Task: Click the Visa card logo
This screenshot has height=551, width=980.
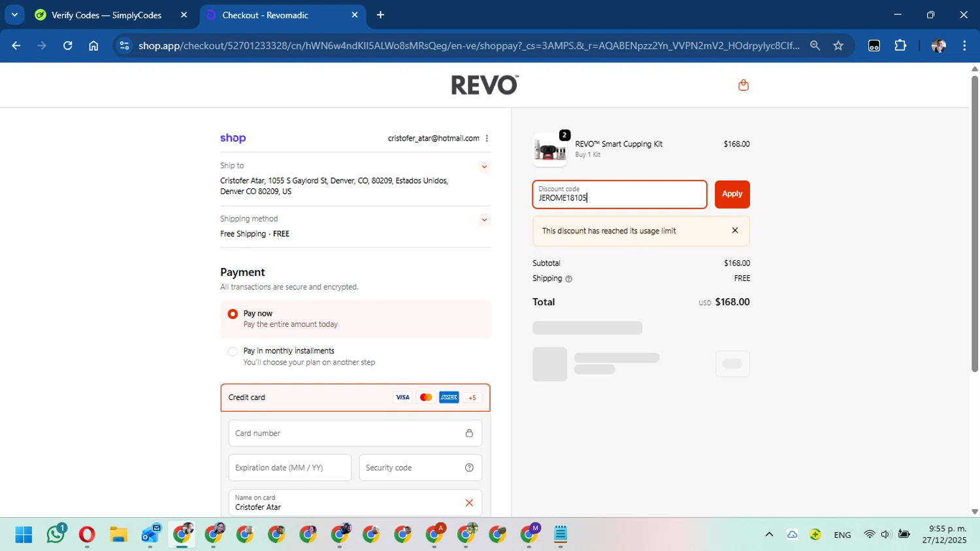Action: [402, 397]
